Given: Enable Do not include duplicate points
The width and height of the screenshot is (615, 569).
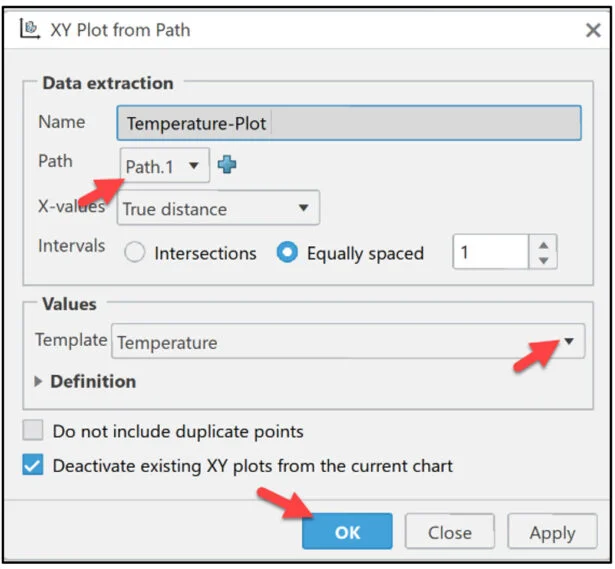Looking at the screenshot, I should point(34,432).
